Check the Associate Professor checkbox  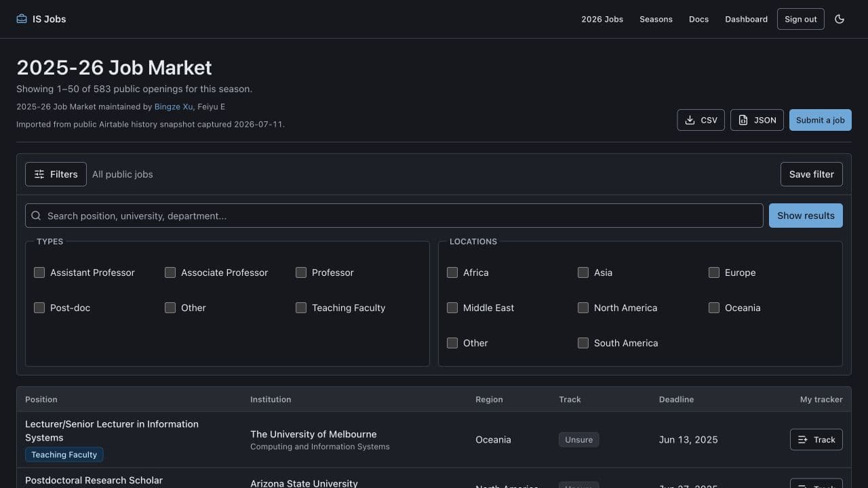point(170,272)
